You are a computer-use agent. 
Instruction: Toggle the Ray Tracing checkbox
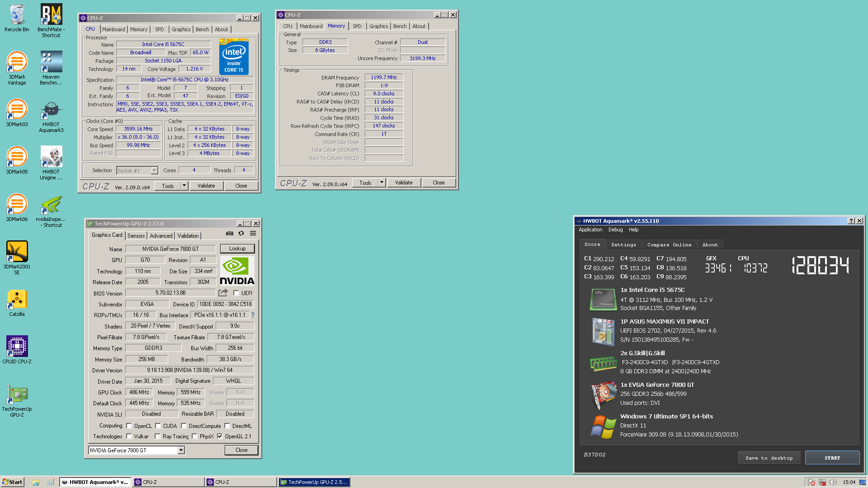(x=157, y=436)
